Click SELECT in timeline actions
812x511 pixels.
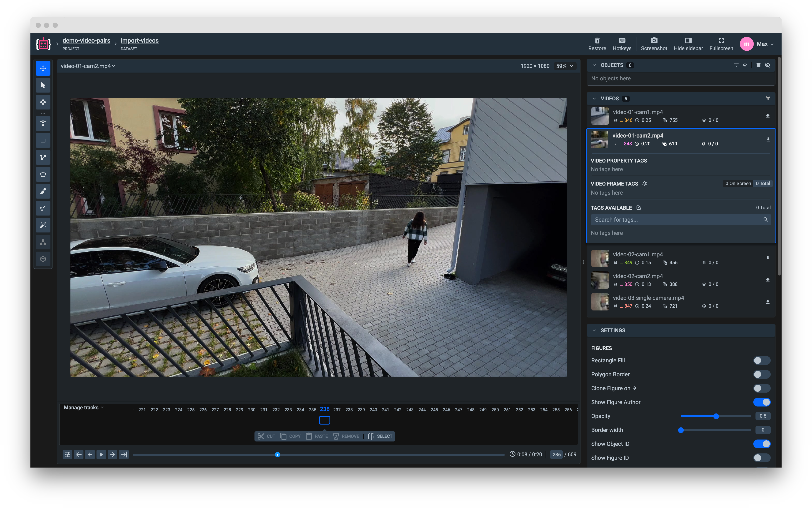pos(380,436)
